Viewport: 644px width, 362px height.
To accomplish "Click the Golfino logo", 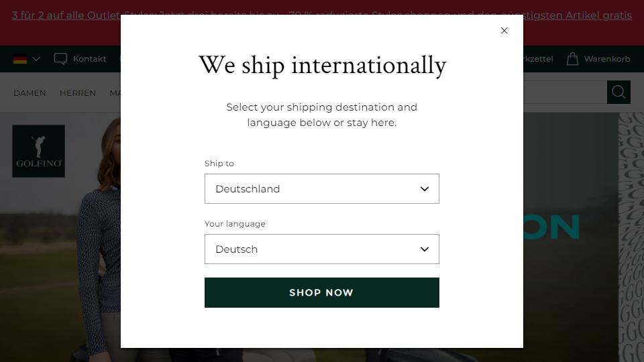I will pyautogui.click(x=38, y=151).
